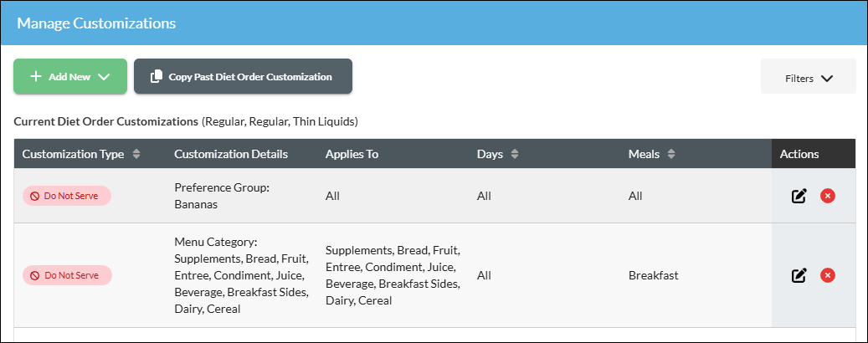Click the Do Not Serve badge for Bananas

point(67,196)
